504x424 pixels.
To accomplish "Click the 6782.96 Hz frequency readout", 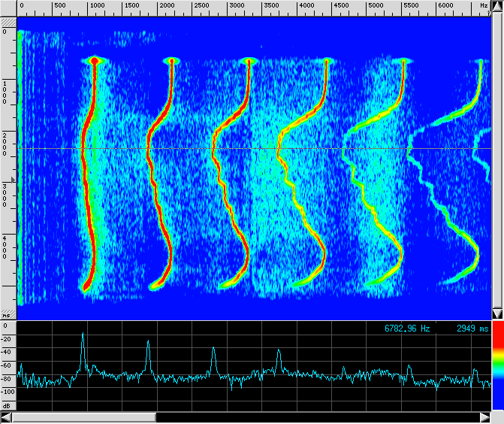I will click(407, 329).
